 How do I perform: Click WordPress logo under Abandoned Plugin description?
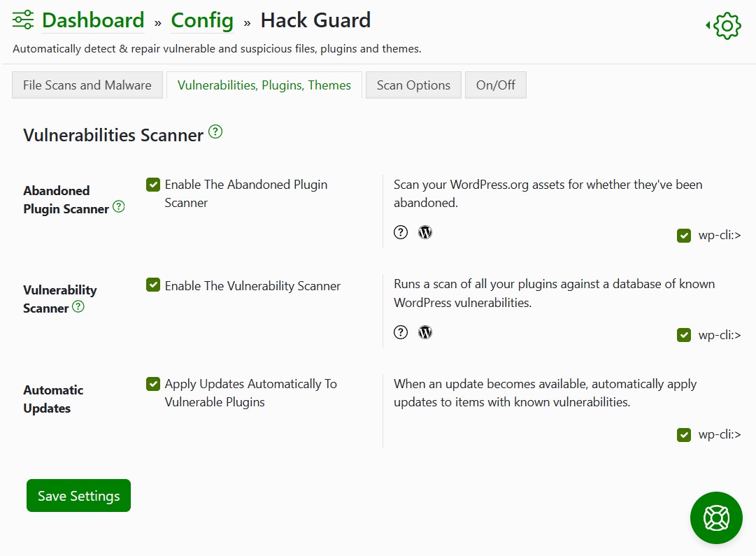pyautogui.click(x=425, y=232)
